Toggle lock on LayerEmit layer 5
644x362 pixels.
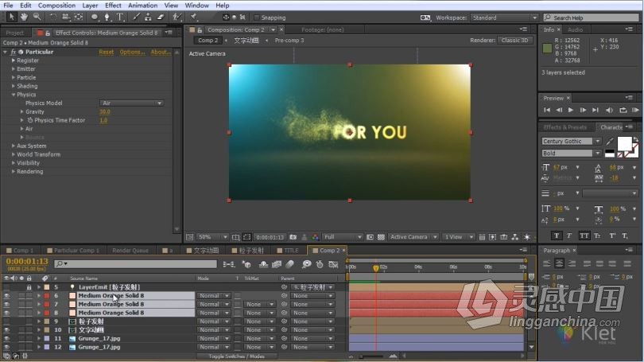click(29, 287)
